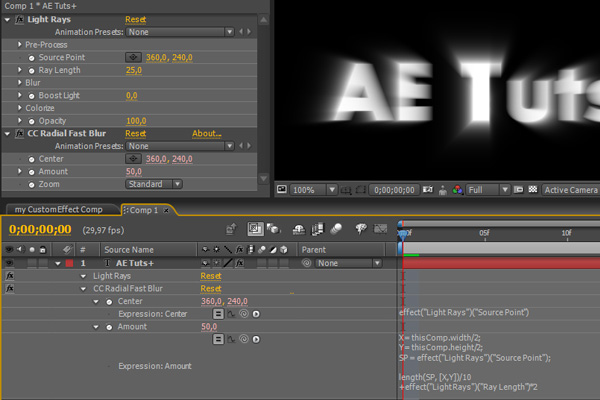
Task: Collapse Light Rays effect in Effect Controls
Action: 7,20
